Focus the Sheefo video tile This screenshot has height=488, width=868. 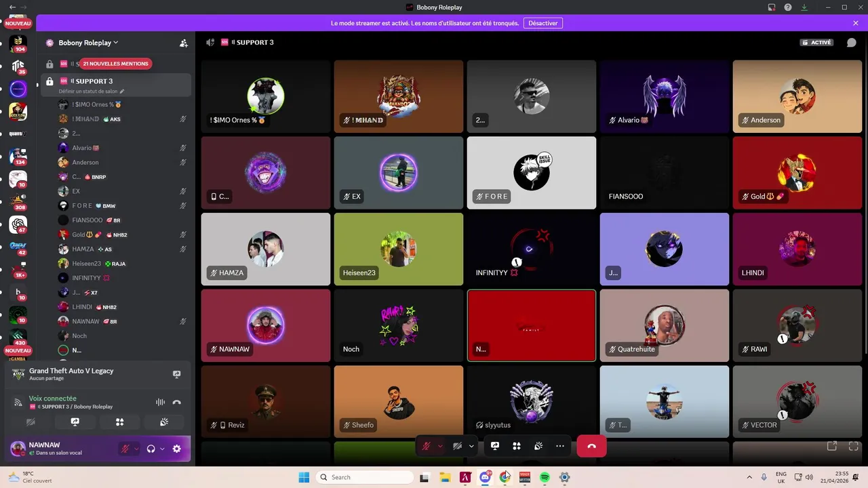399,401
